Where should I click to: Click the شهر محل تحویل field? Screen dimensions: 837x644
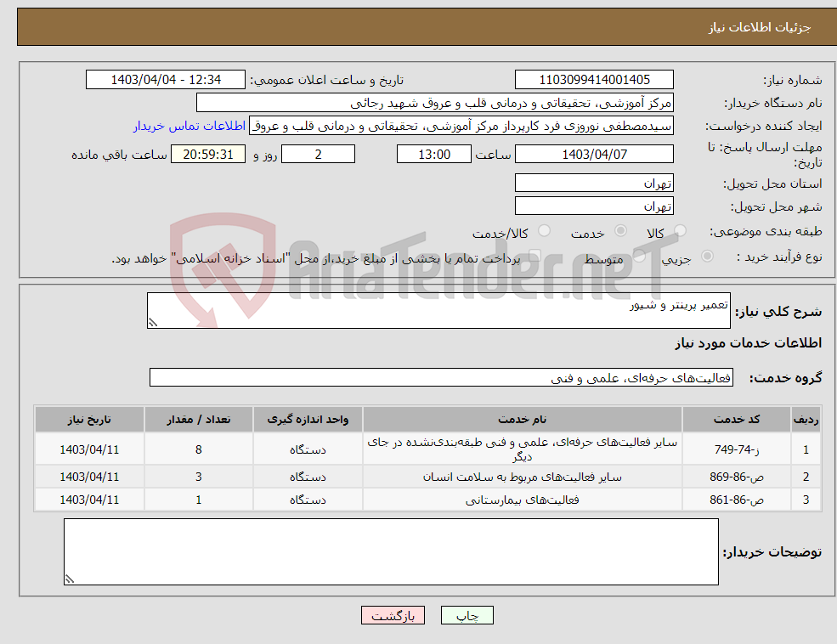tap(594, 206)
